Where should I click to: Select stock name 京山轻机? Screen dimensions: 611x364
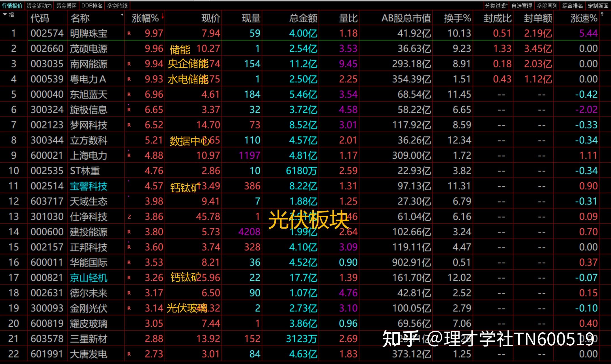tap(89, 278)
